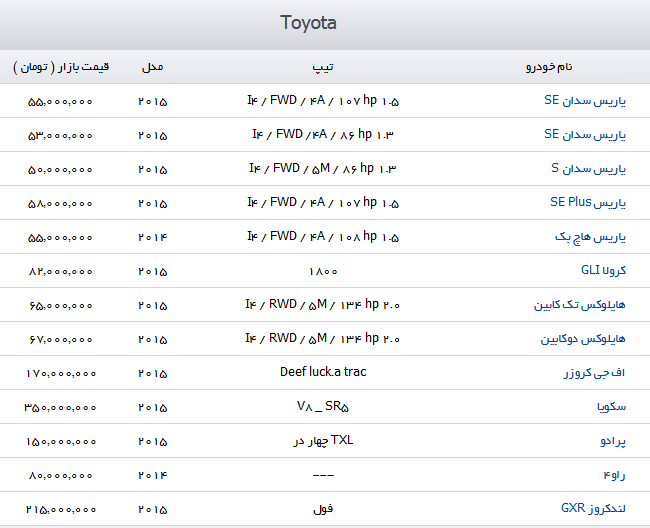The height and width of the screenshot is (528, 650).
Task: Open the یاریس SE Plus link
Action: [x=588, y=203]
